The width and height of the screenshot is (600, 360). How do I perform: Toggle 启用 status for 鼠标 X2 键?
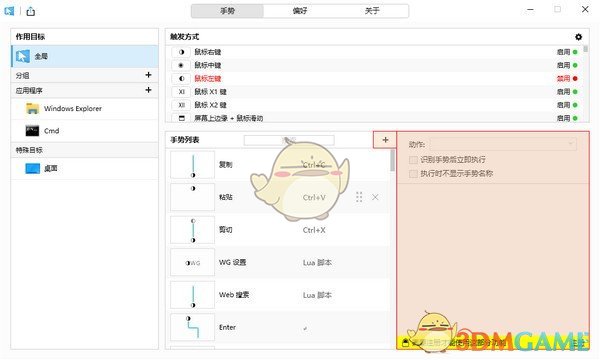567,105
